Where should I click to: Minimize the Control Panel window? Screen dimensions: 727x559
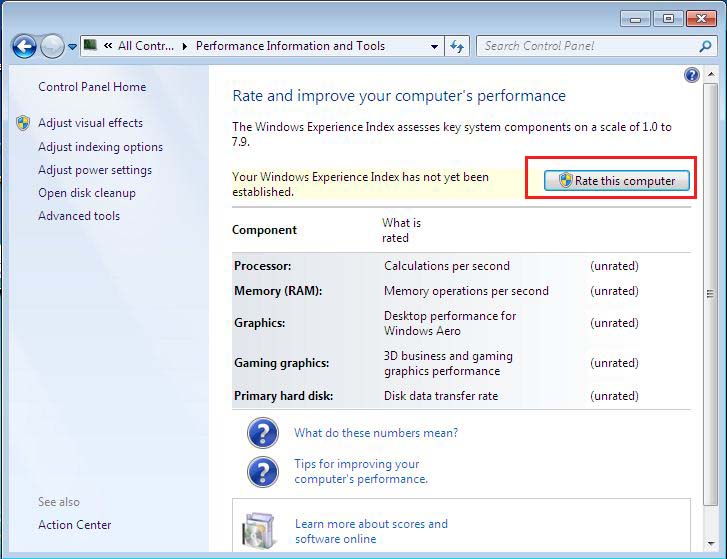pyautogui.click(x=635, y=19)
